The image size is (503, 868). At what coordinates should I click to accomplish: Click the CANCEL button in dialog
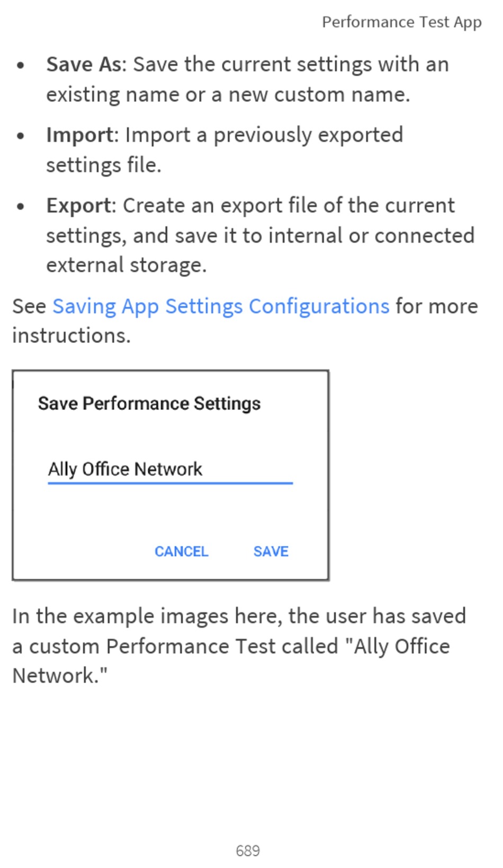(x=182, y=552)
